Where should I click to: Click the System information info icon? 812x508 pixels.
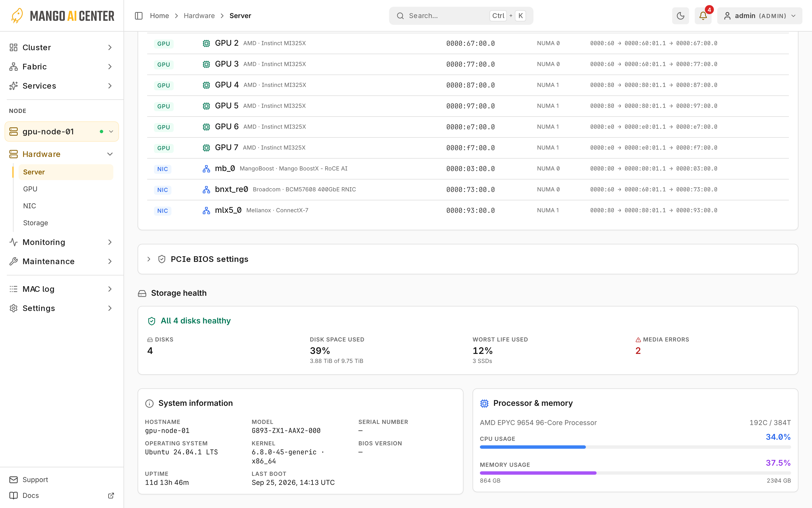point(149,403)
